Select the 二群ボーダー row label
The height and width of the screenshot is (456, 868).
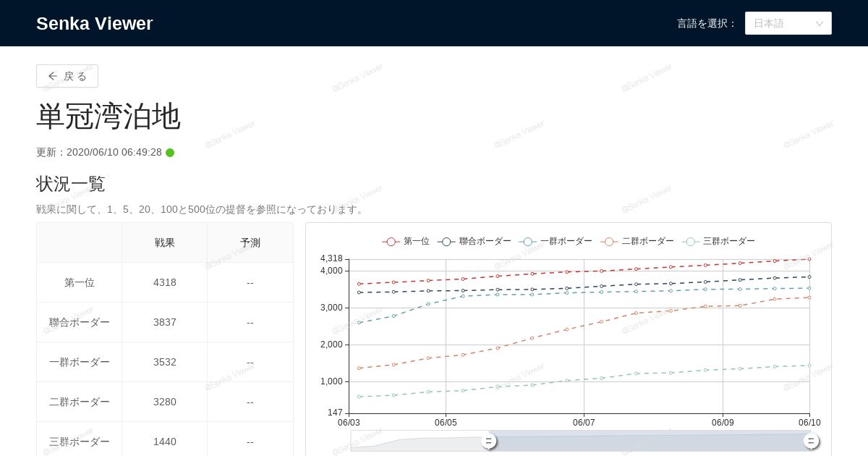(x=80, y=402)
